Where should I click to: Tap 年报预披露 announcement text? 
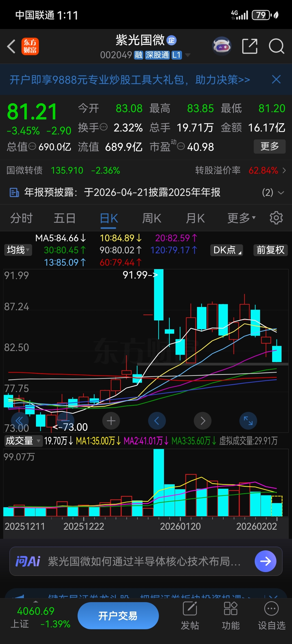pos(122,192)
